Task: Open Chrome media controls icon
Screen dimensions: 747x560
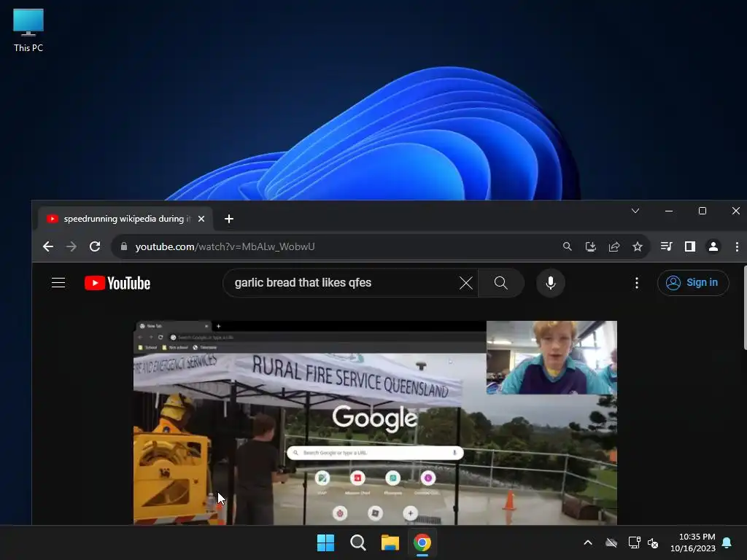Action: coord(666,246)
